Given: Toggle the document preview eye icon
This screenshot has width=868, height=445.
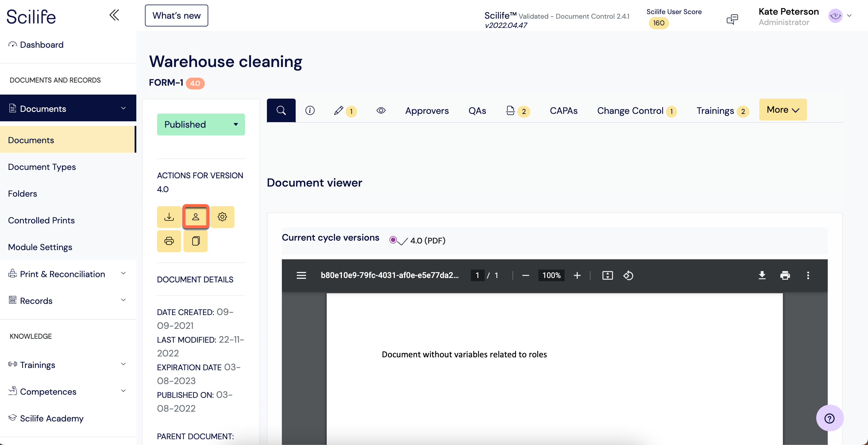Looking at the screenshot, I should click(x=381, y=110).
